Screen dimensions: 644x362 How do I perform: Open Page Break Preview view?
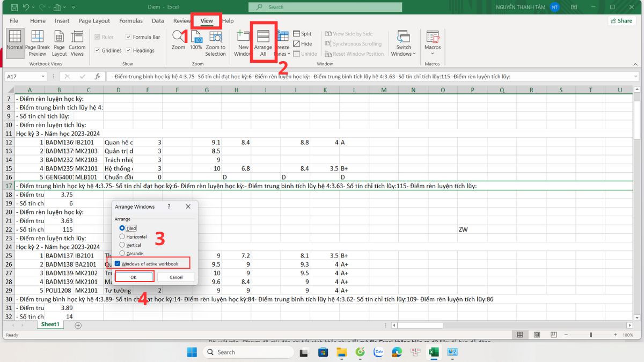[x=38, y=43]
